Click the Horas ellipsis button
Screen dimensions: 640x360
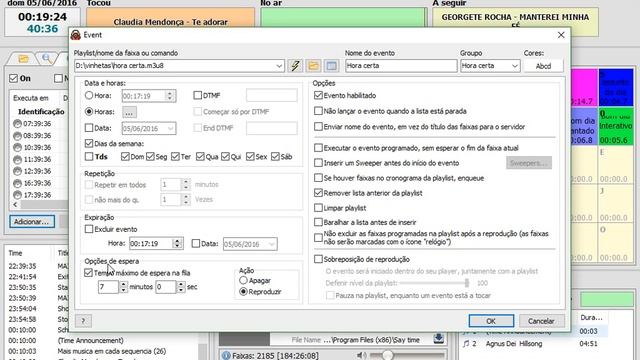129,112
